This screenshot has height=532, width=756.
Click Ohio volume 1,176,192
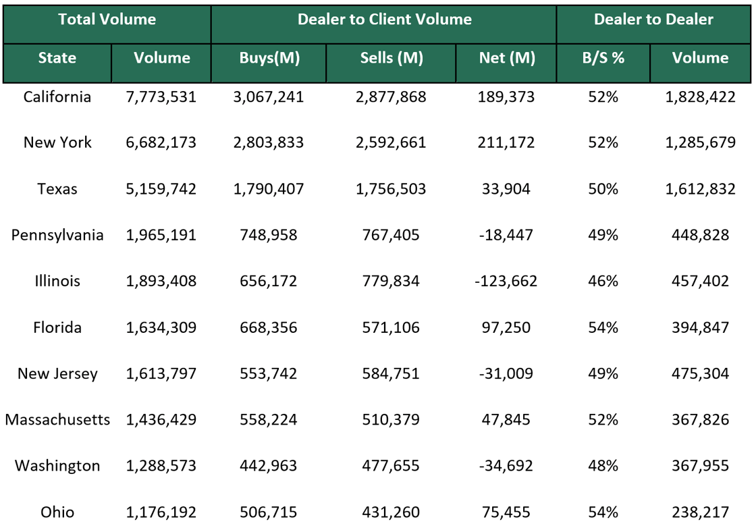161,512
